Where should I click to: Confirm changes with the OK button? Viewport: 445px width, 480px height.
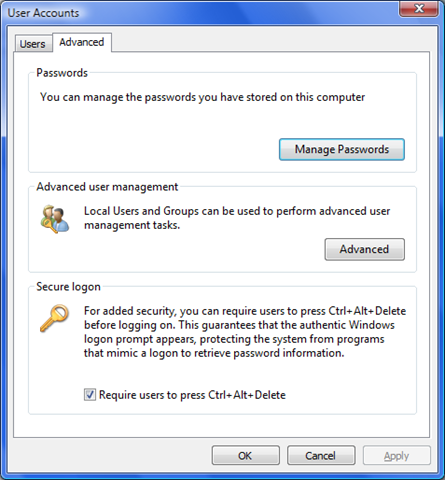pyautogui.click(x=245, y=455)
